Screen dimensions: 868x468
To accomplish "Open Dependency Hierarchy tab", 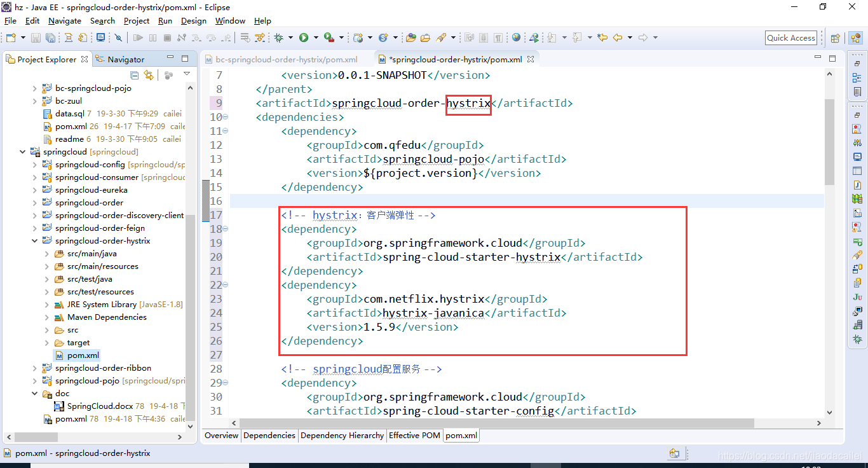I will tap(342, 436).
